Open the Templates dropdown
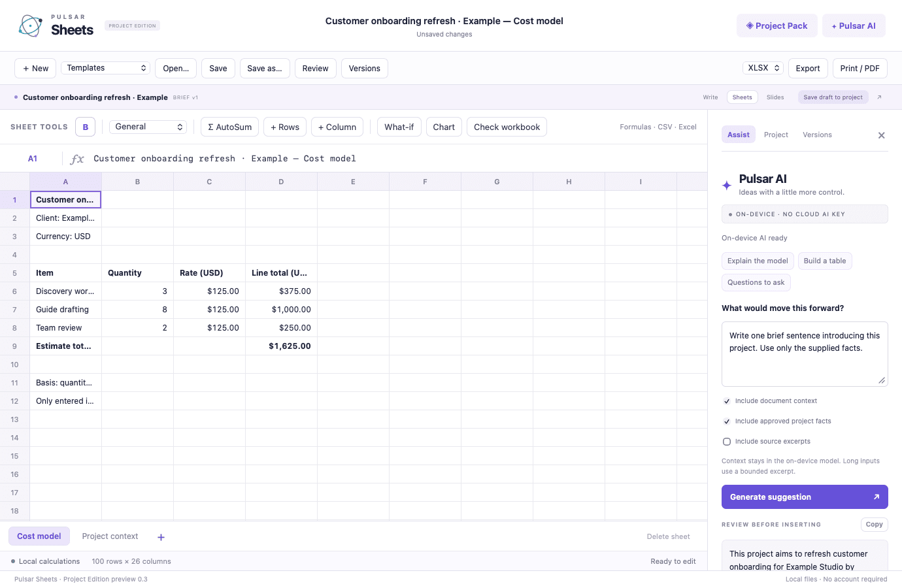Screen dimensions: 902x588 pos(106,68)
